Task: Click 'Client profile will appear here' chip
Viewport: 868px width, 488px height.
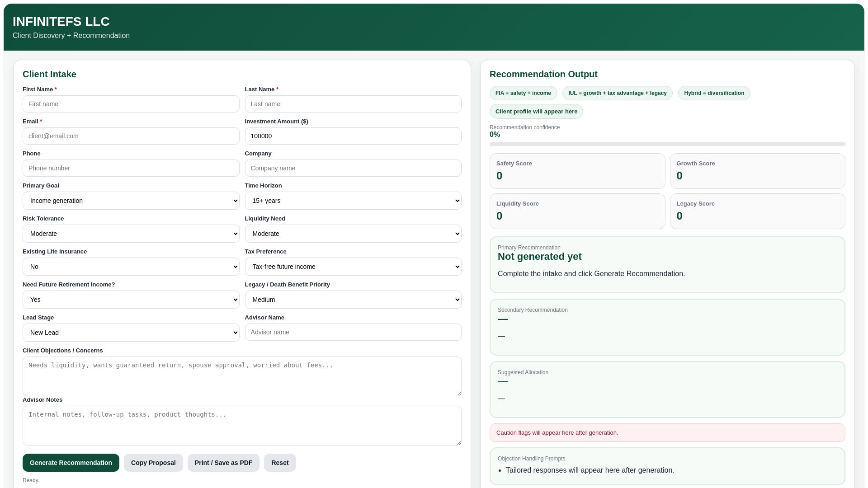Action: point(536,112)
